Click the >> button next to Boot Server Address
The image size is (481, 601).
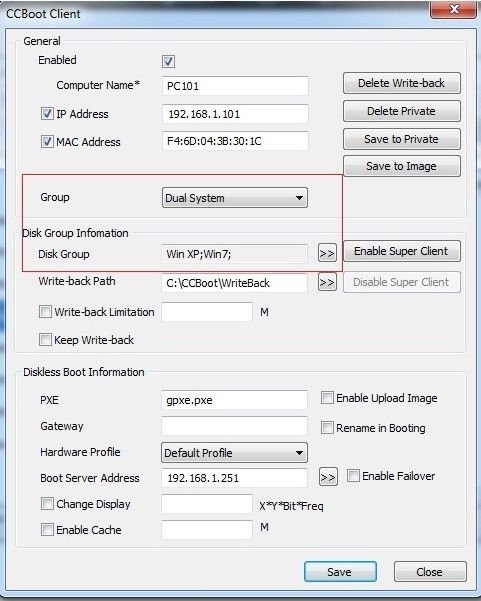(328, 477)
